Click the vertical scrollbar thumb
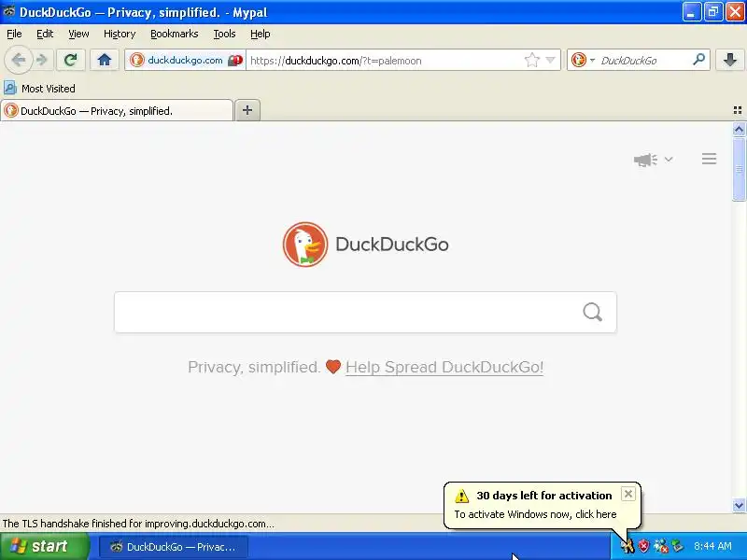This screenshot has height=560, width=747. tap(739, 169)
